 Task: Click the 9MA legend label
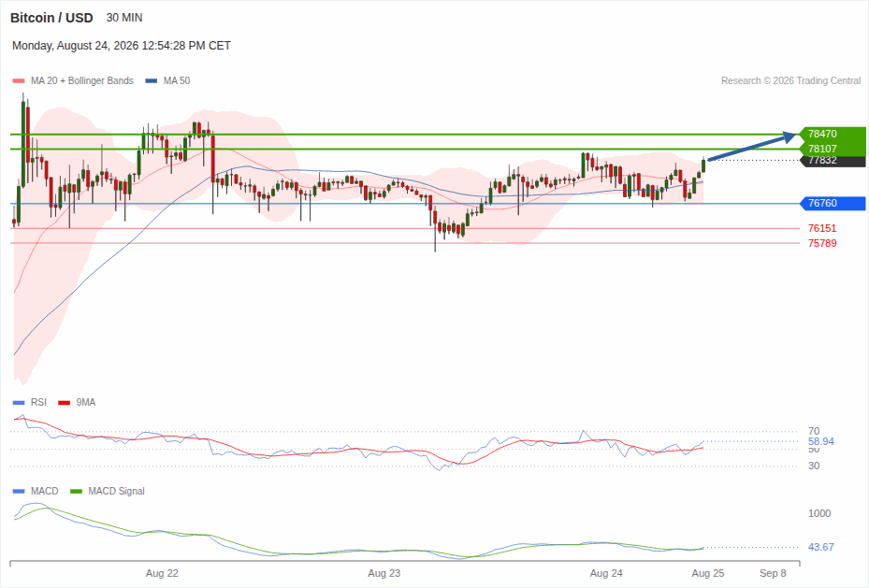pyautogui.click(x=86, y=403)
